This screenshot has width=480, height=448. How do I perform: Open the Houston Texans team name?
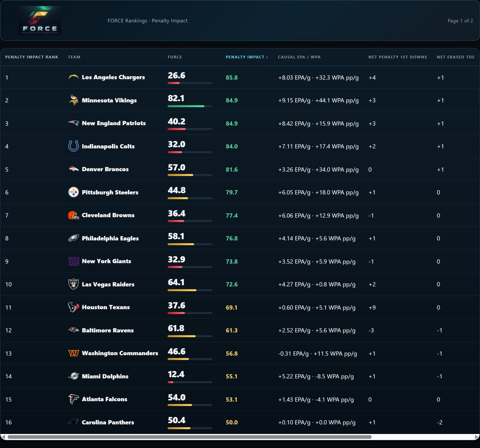click(x=106, y=307)
